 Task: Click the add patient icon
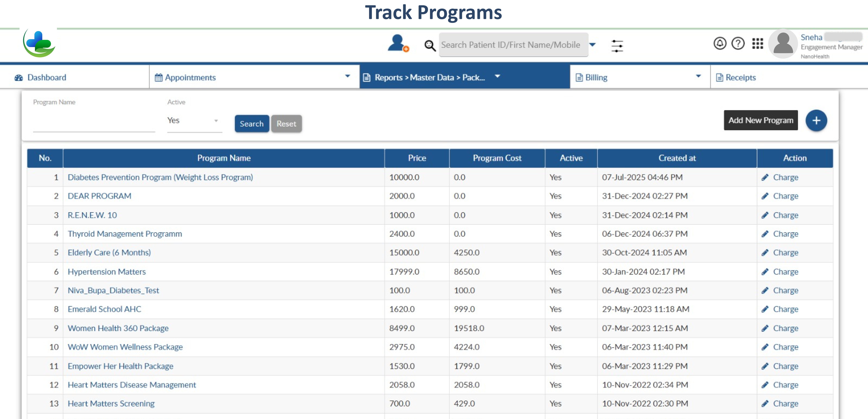[398, 43]
